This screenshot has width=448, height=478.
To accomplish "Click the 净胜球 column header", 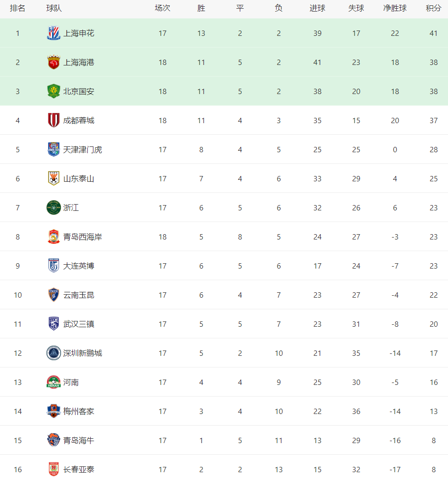I will (395, 8).
